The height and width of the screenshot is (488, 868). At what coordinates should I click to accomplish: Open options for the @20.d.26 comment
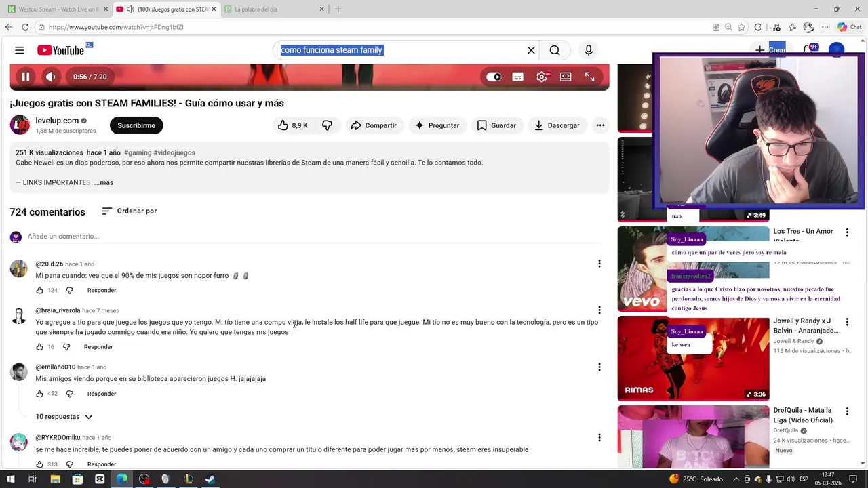599,264
